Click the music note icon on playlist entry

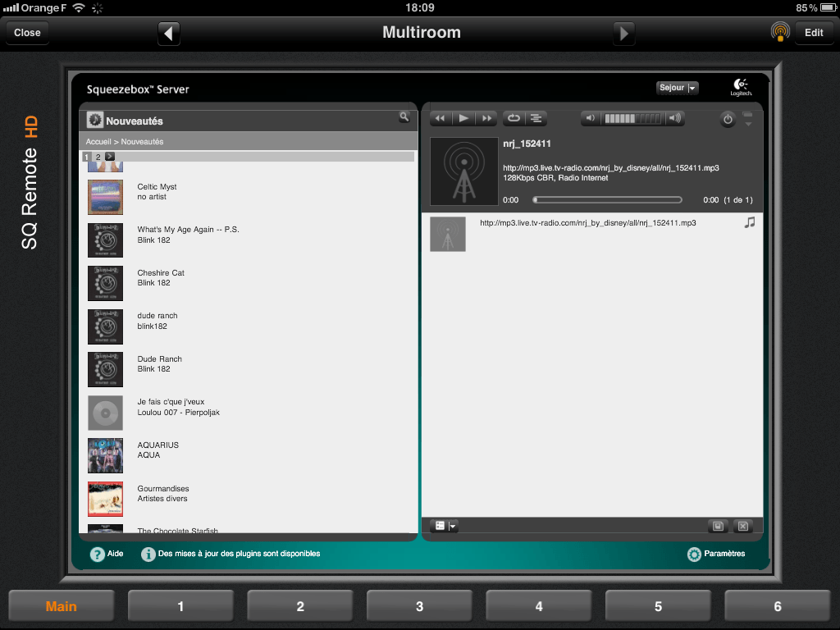click(x=750, y=222)
